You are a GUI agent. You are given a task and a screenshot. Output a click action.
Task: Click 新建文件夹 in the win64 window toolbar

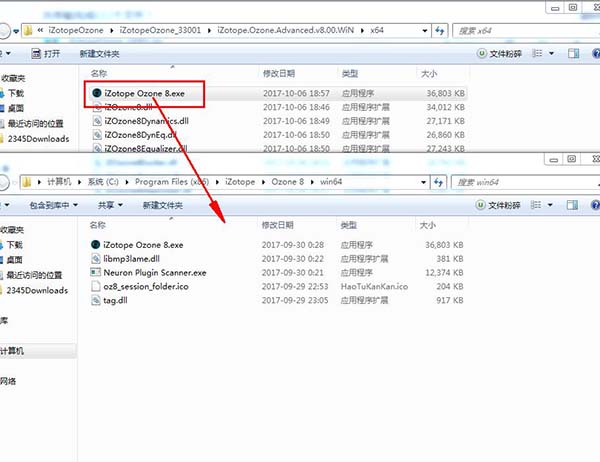coord(163,206)
